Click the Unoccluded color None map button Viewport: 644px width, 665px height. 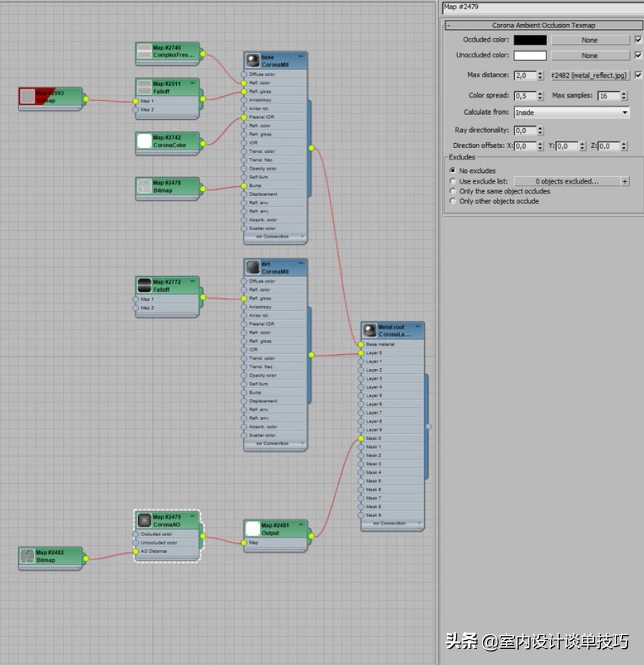point(590,55)
